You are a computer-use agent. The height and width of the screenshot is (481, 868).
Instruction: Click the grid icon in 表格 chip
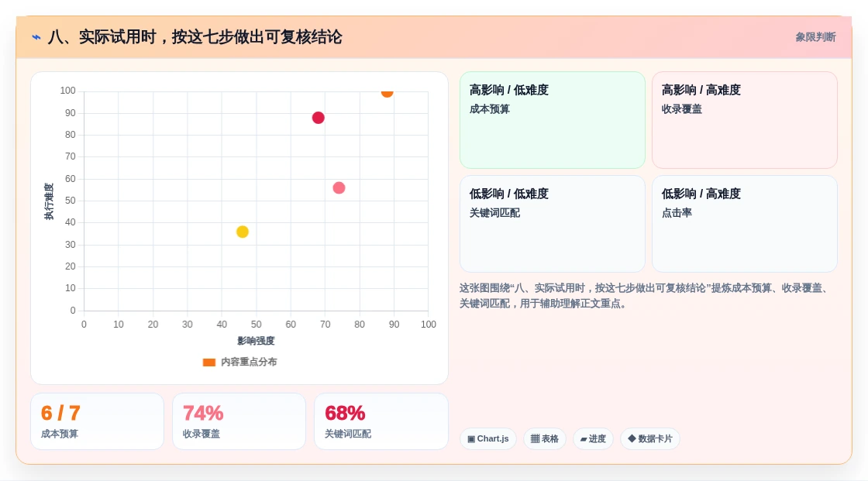535,439
